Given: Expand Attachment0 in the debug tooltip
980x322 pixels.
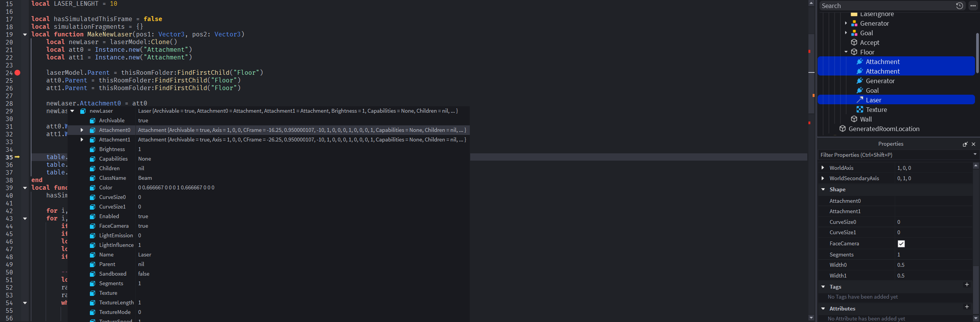Looking at the screenshot, I should 82,130.
